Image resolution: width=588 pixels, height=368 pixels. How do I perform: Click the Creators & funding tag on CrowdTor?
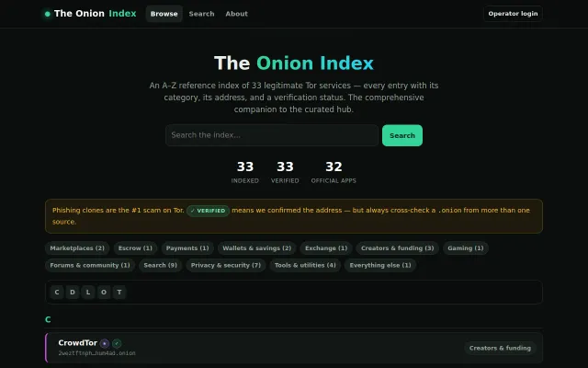[x=500, y=348]
